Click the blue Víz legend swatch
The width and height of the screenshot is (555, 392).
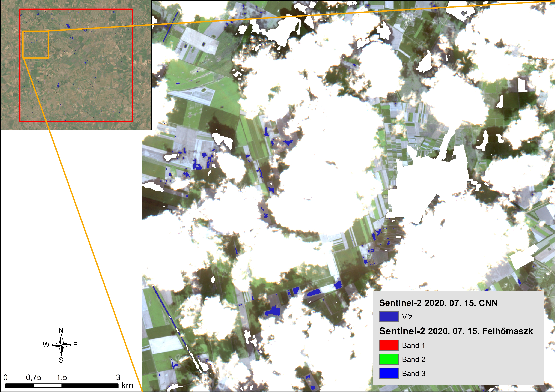(389, 316)
